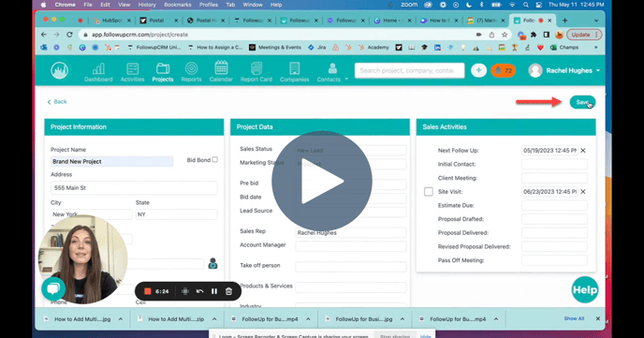Click the Save button
The height and width of the screenshot is (338, 644).
582,102
